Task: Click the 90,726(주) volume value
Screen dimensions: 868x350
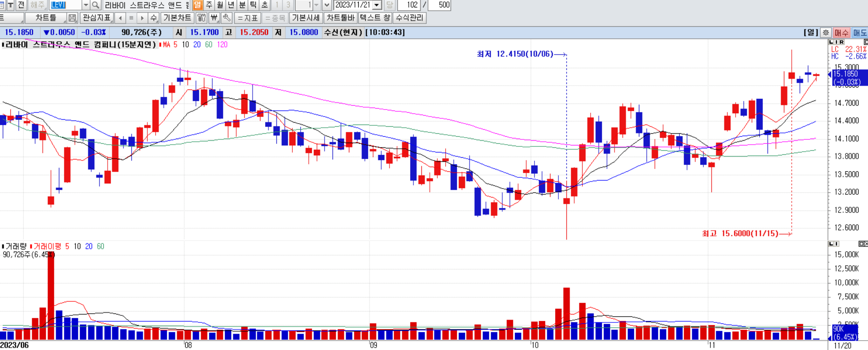Action: tap(142, 32)
